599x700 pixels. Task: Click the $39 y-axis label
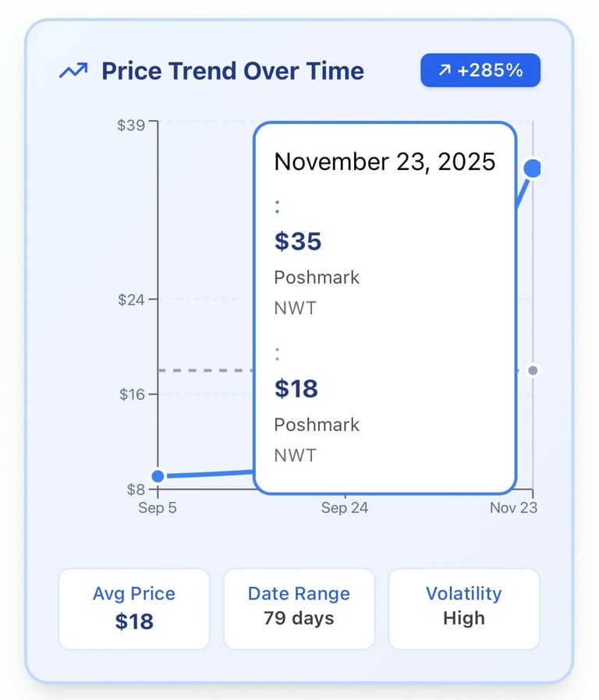[x=131, y=125]
